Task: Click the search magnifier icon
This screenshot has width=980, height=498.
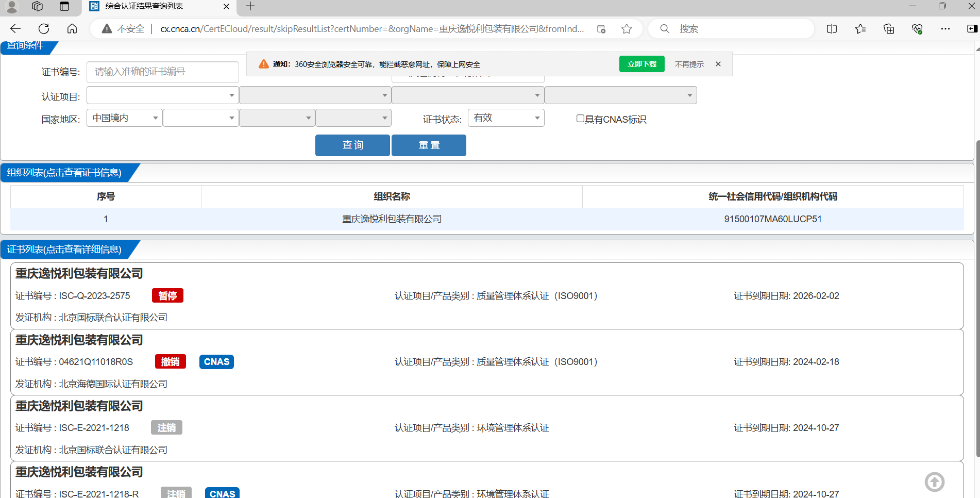Action: 665,29
